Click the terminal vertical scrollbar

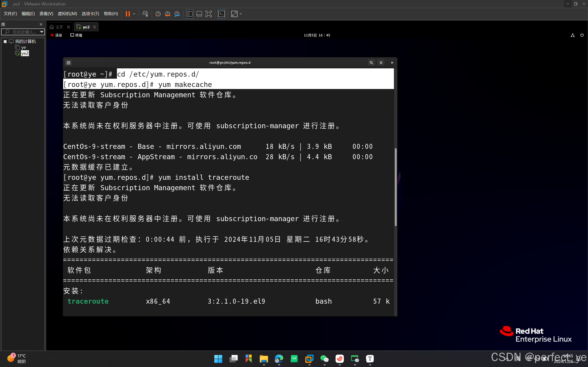[x=396, y=187]
